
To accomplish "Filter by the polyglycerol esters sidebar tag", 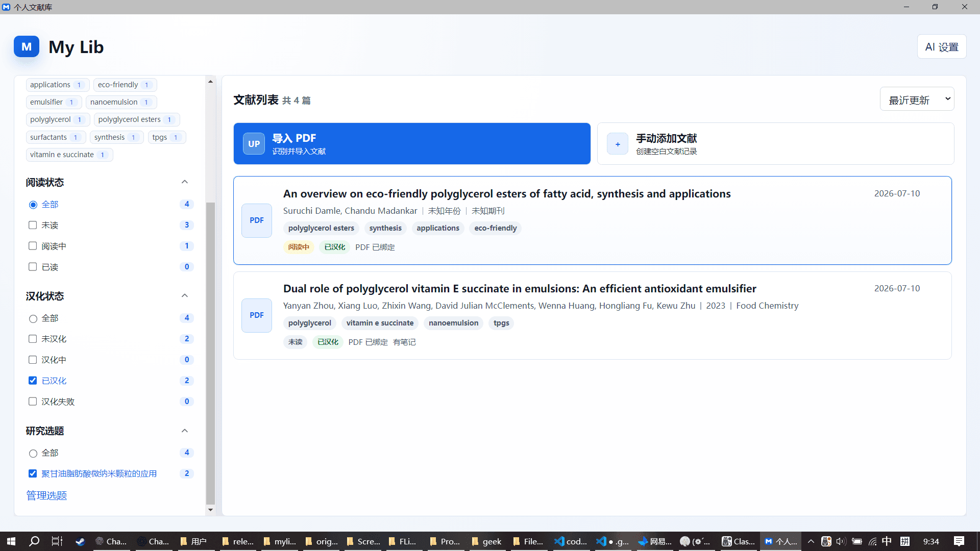I will pyautogui.click(x=136, y=119).
